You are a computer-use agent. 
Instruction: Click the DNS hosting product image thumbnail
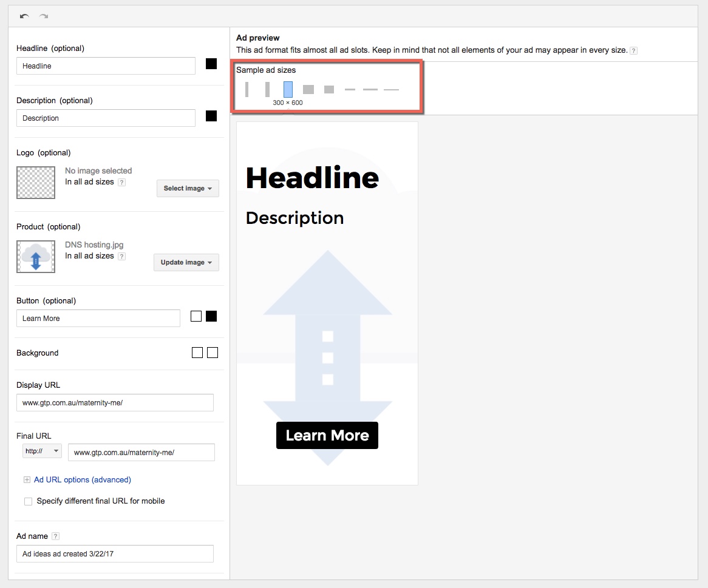click(36, 256)
